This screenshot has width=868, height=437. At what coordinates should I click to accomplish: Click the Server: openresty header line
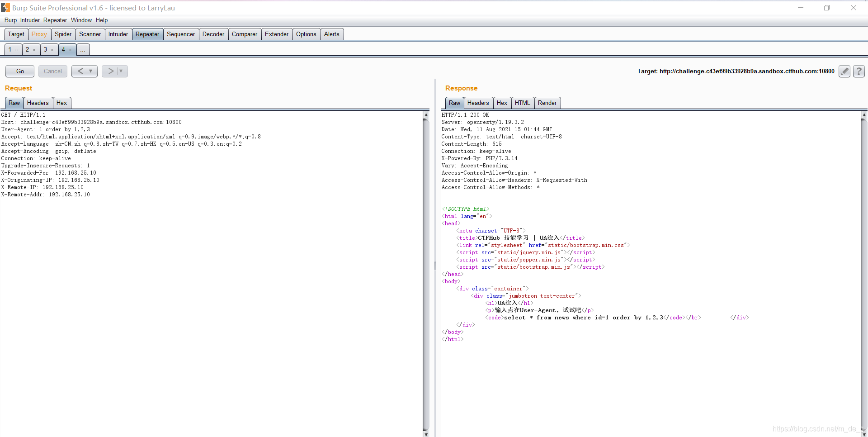(x=483, y=122)
